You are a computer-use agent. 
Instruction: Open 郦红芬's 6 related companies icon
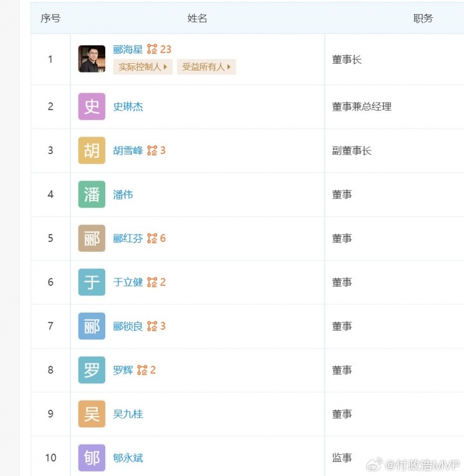pos(157,238)
